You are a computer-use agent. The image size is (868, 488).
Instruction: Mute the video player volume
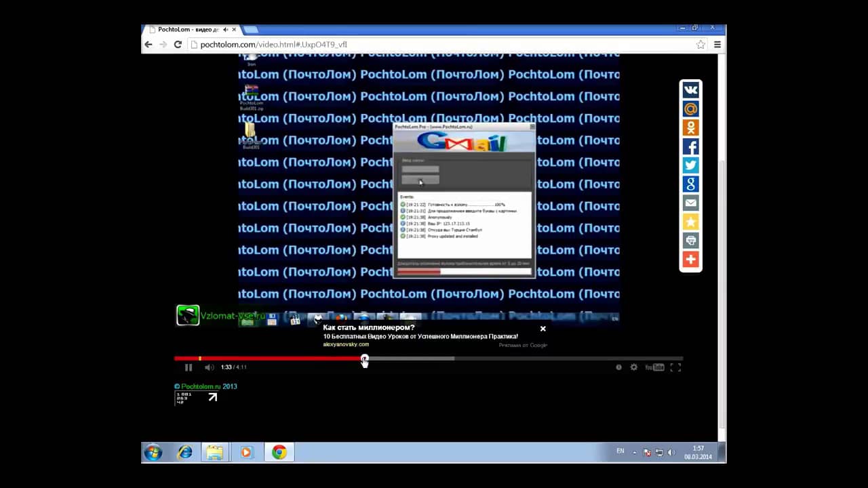(210, 367)
